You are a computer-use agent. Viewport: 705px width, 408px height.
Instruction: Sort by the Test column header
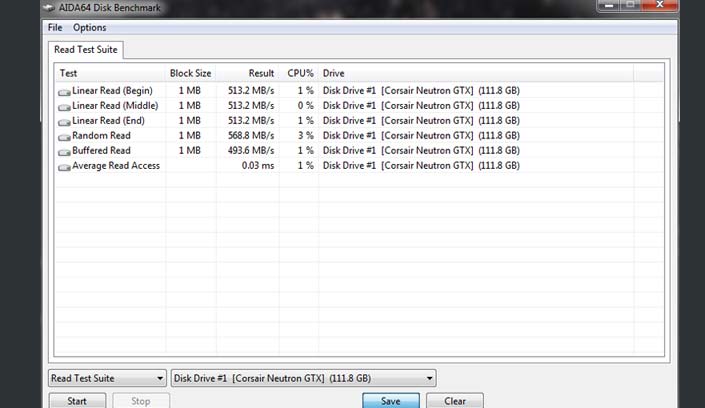pyautogui.click(x=69, y=73)
